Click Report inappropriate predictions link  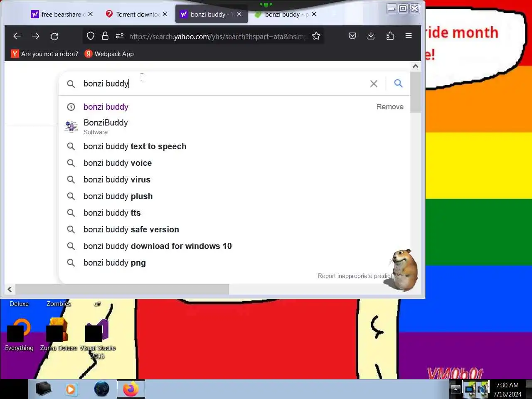356,276
